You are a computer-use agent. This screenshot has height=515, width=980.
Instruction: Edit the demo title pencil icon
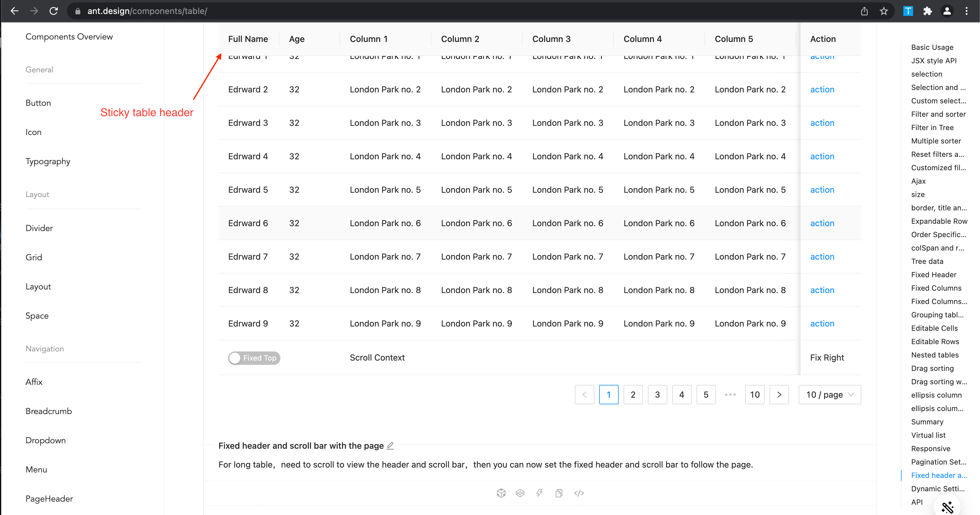(390, 445)
